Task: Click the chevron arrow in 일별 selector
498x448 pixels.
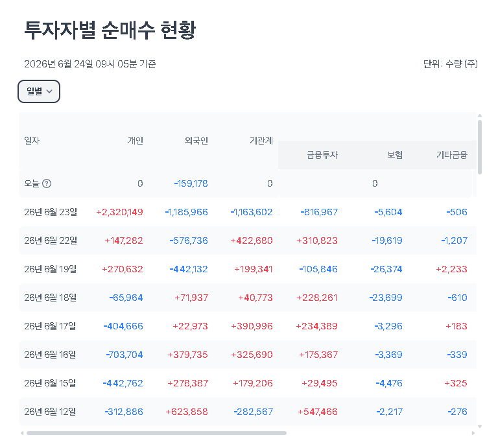Action: [49, 91]
